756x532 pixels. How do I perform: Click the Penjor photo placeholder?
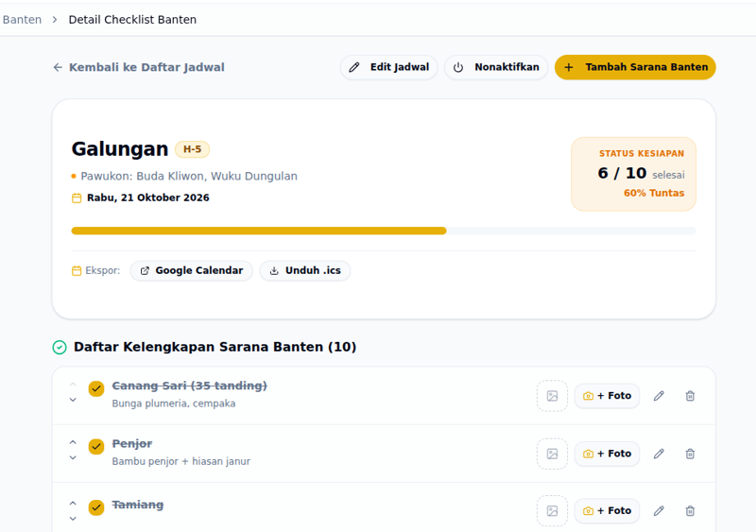pyautogui.click(x=552, y=454)
